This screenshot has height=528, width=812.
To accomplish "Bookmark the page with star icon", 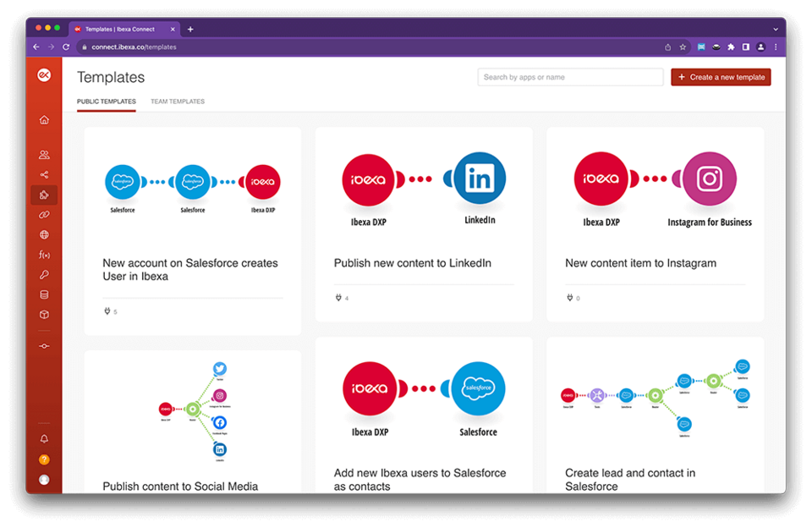I will pyautogui.click(x=683, y=47).
